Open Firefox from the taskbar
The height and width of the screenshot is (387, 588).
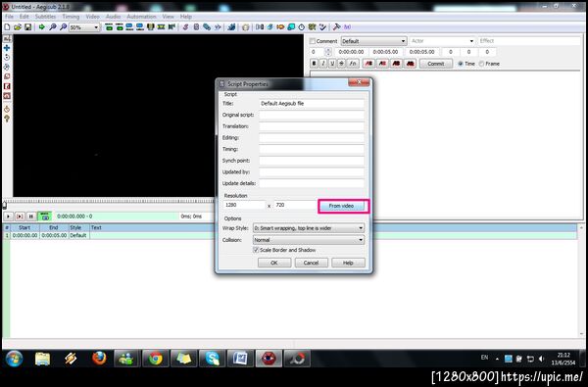(99, 359)
